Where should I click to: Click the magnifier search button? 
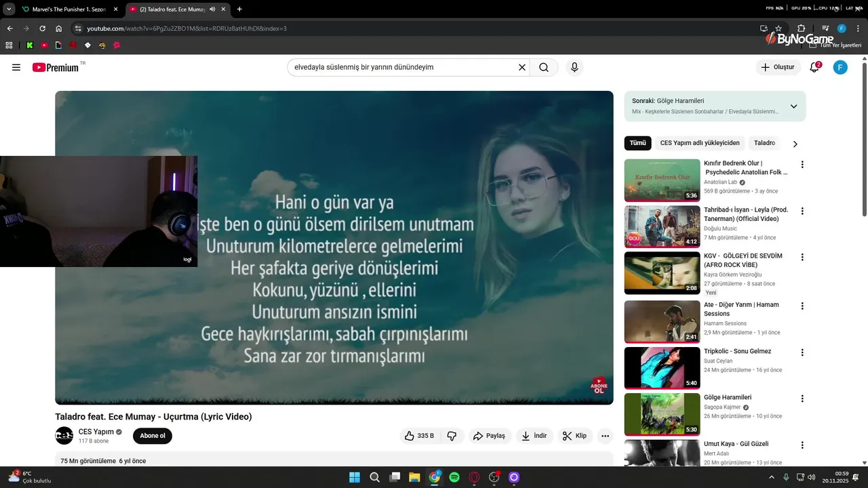(x=544, y=67)
